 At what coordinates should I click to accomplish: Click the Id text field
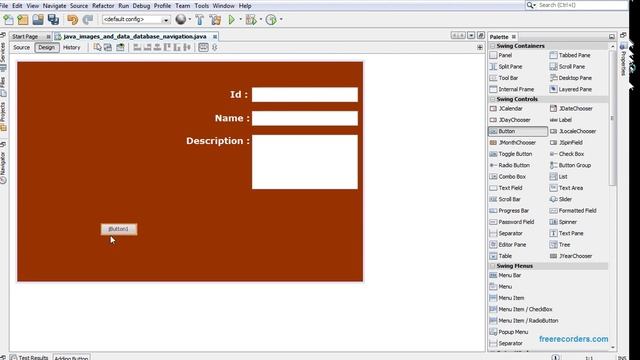pyautogui.click(x=305, y=95)
